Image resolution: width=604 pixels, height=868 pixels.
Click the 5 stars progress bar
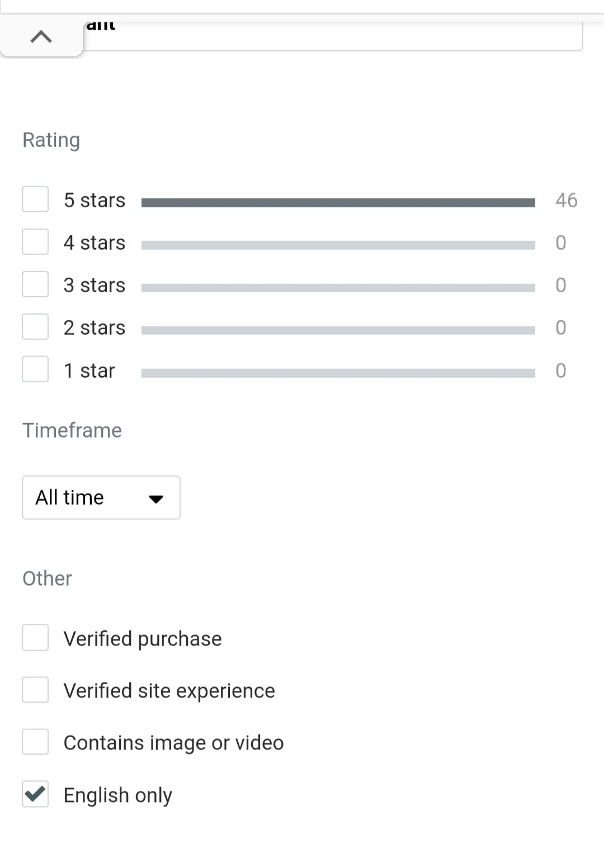click(338, 202)
